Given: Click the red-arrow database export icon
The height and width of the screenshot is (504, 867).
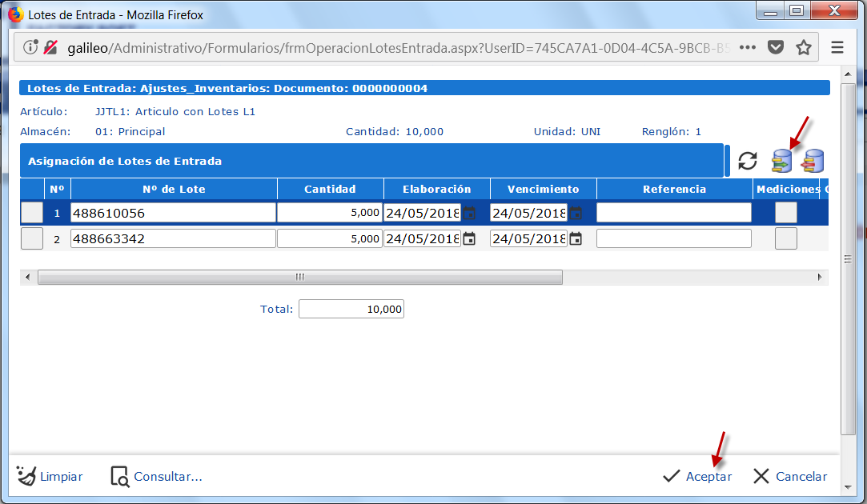Looking at the screenshot, I should (x=813, y=161).
